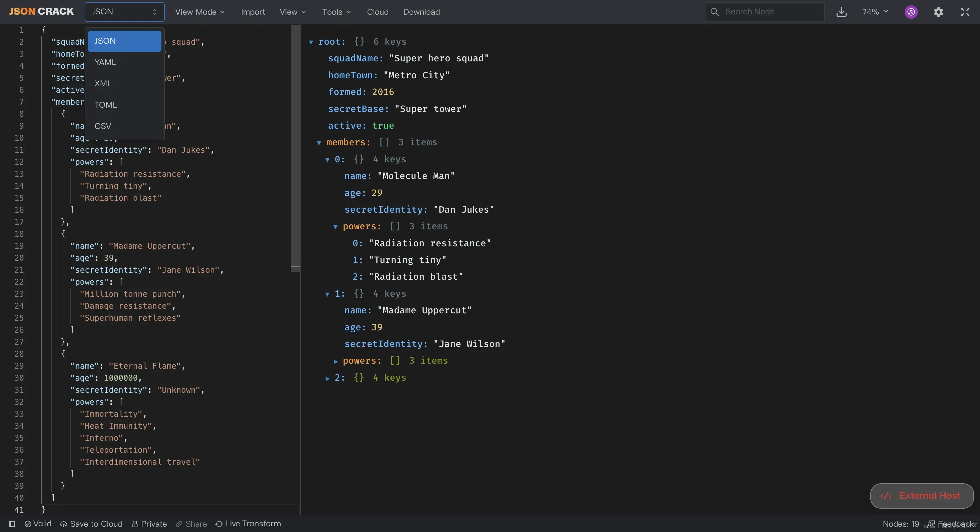
Task: Click the search magnifier icon
Action: click(714, 12)
